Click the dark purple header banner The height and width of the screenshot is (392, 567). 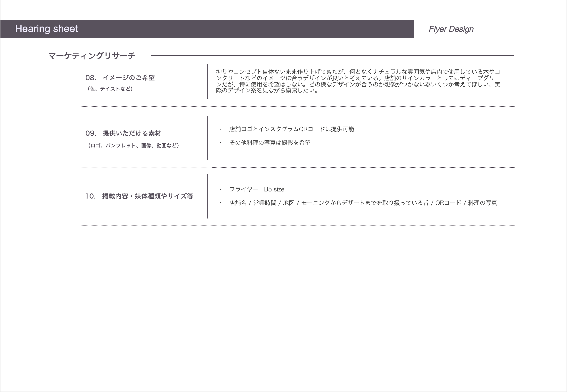click(246, 29)
